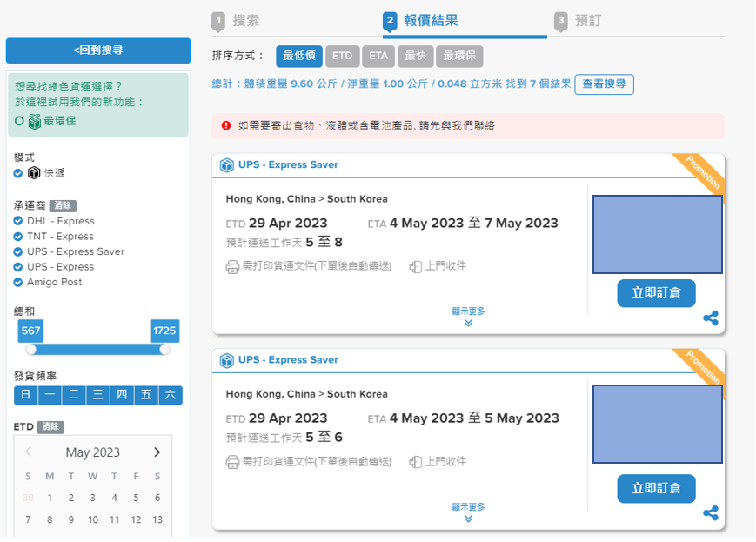Uncheck the 快遞 mode checkbox
Image resolution: width=756 pixels, height=542 pixels.
click(x=18, y=173)
